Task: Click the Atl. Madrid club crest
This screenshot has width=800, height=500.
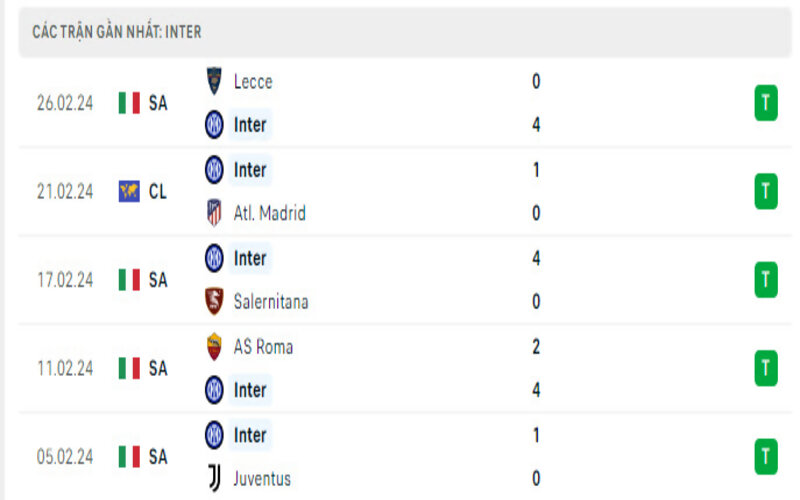Action: click(x=214, y=213)
